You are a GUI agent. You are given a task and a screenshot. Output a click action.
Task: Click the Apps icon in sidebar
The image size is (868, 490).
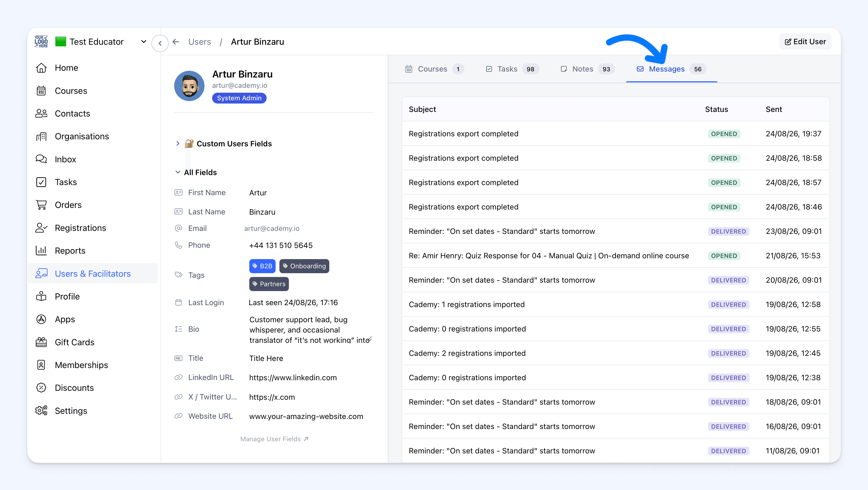pos(41,319)
